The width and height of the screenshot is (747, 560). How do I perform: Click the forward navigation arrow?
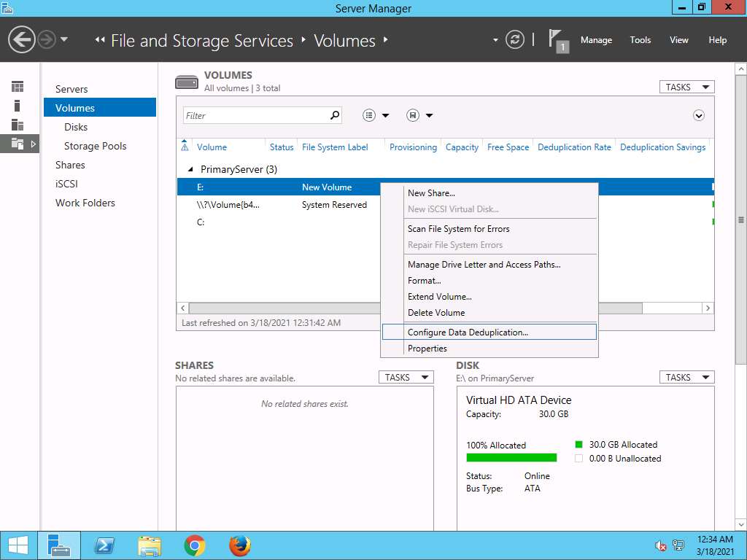(x=47, y=39)
